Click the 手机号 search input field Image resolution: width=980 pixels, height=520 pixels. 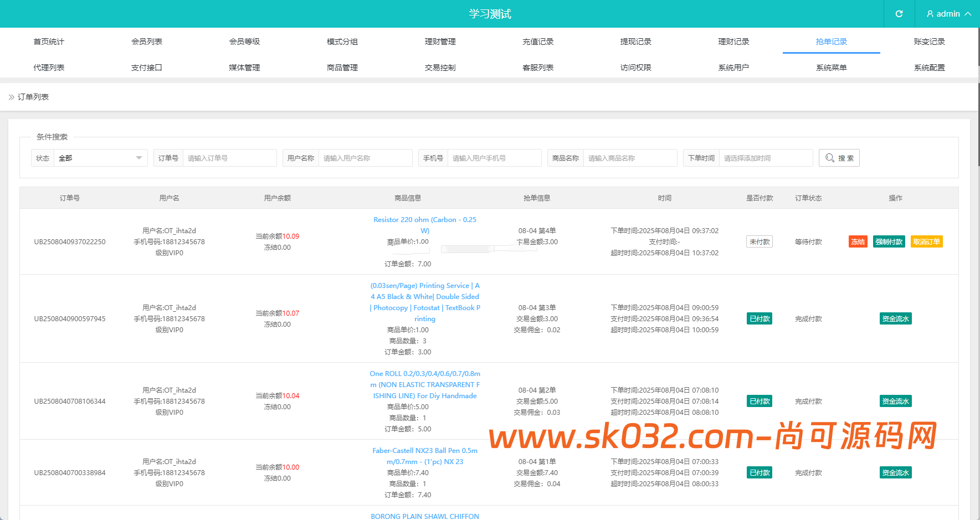point(494,158)
